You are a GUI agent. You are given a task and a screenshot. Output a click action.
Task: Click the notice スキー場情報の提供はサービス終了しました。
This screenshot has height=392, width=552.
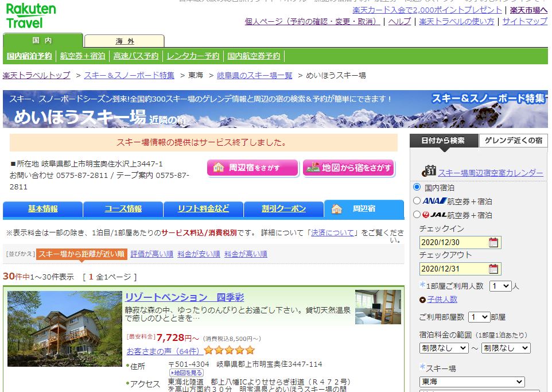204,143
